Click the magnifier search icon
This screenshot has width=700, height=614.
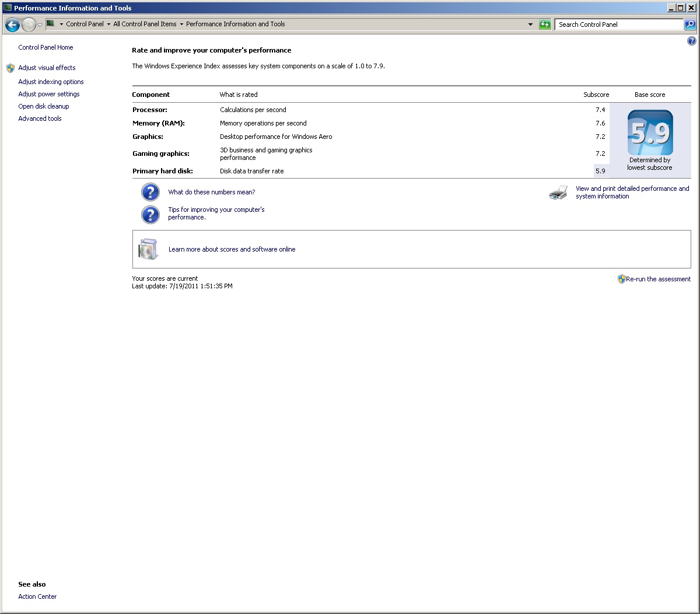[690, 25]
